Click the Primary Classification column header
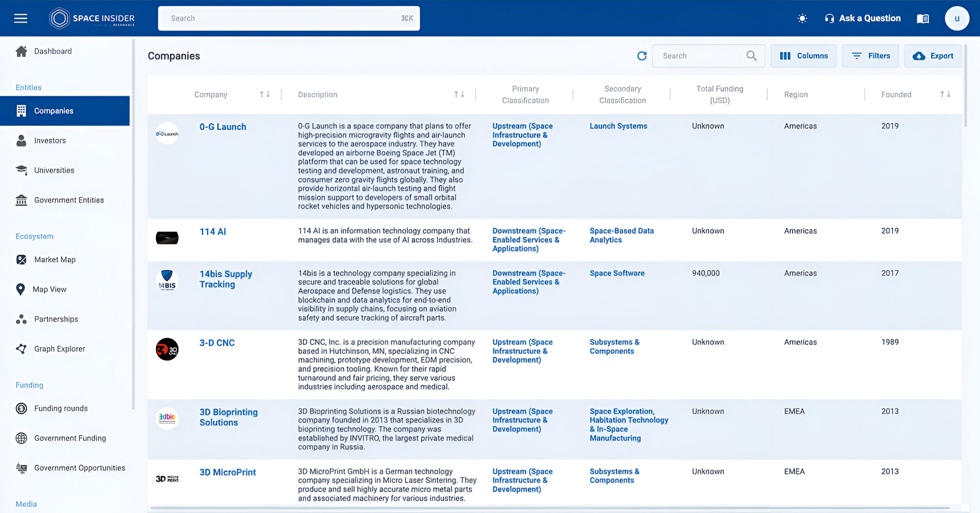 point(525,94)
